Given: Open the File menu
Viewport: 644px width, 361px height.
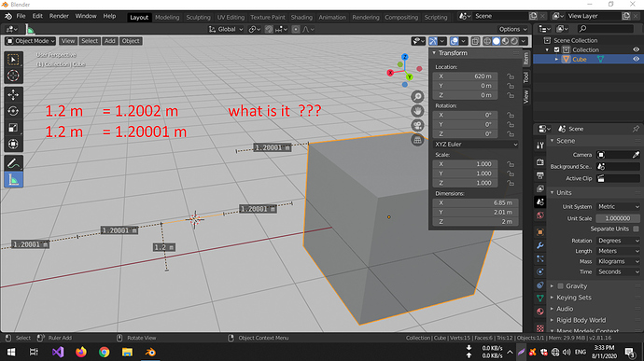Looking at the screenshot, I should (21, 16).
